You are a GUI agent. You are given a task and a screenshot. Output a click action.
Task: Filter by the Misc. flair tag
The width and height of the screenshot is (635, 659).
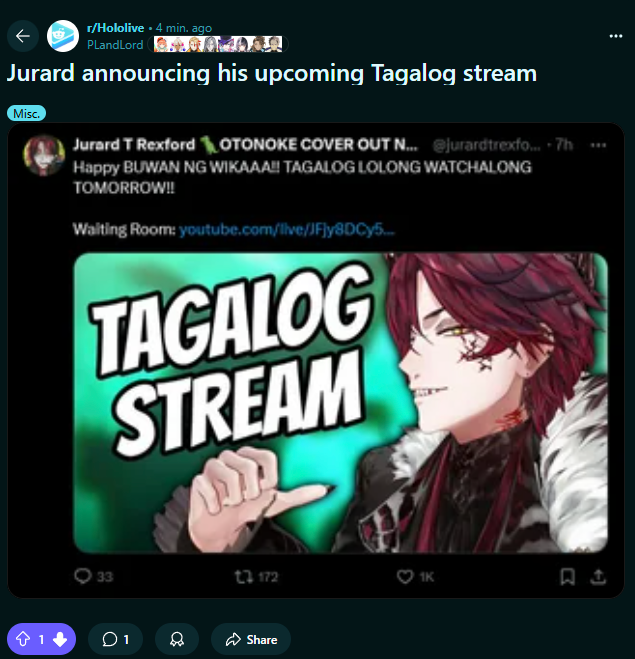[x=26, y=113]
